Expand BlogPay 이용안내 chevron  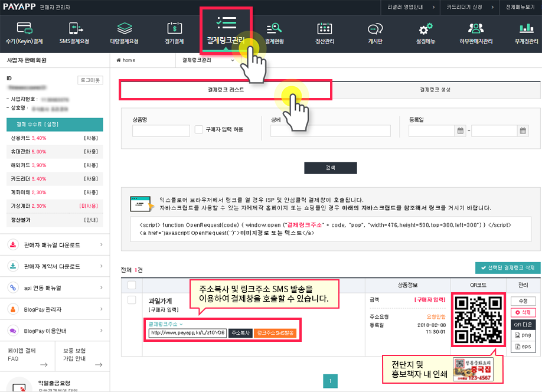click(x=102, y=330)
